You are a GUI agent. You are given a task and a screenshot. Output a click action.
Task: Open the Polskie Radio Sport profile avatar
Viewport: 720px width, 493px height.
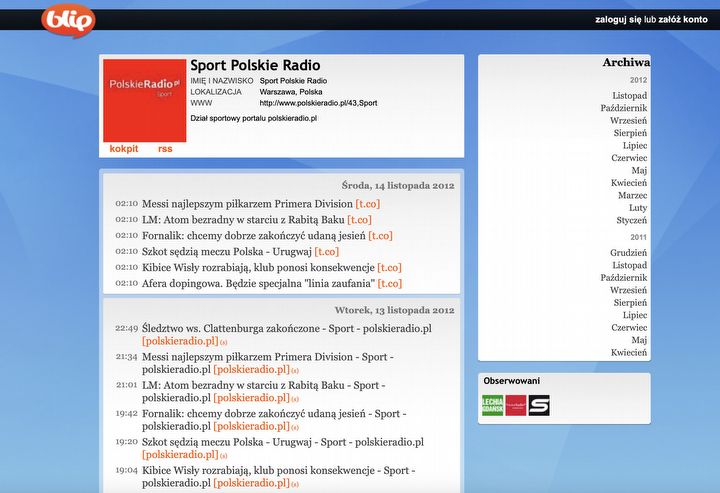145,100
